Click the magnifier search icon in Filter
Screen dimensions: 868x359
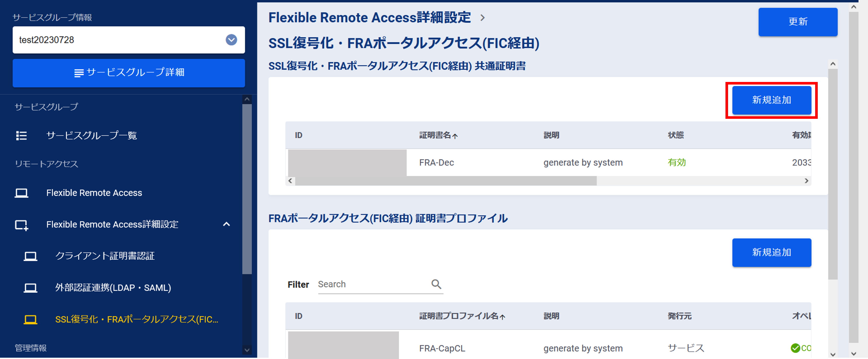(436, 284)
